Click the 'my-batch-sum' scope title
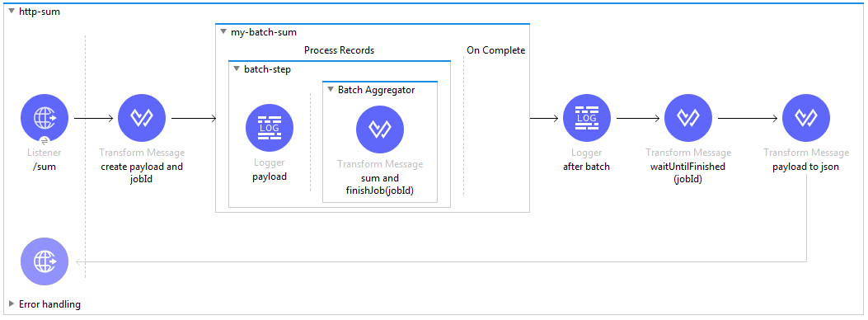This screenshot has height=320, width=868. coord(264,32)
